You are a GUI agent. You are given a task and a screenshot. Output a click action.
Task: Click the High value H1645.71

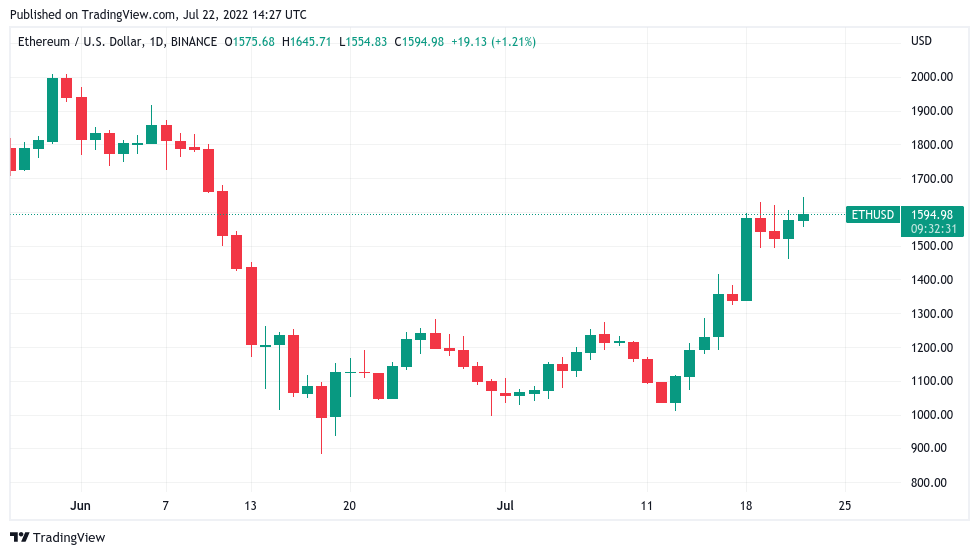(309, 42)
